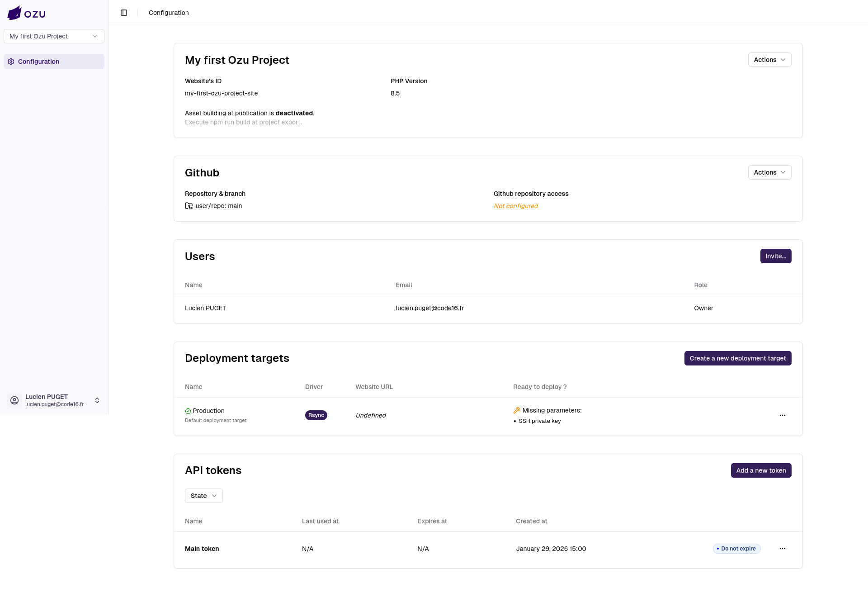Screen dimensions: 868x612
Task: Toggle the sidebar panel icon
Action: click(124, 13)
